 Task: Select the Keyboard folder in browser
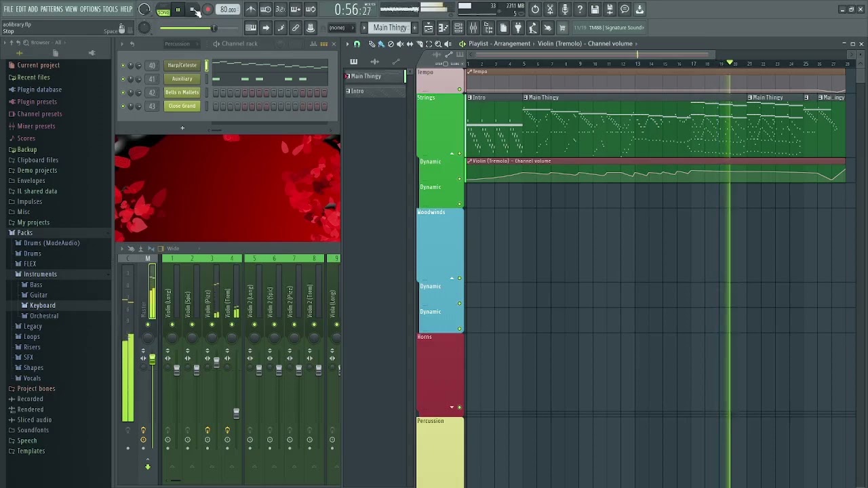pos(42,305)
